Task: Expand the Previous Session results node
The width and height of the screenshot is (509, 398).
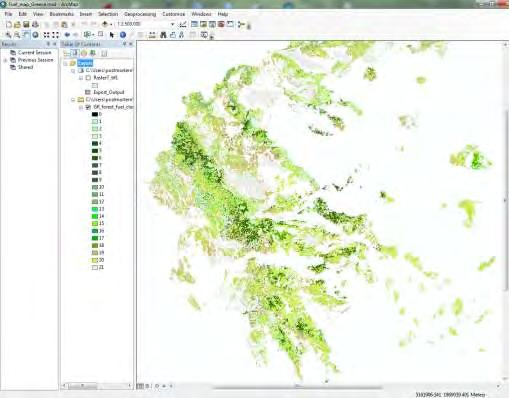Action: pos(5,60)
